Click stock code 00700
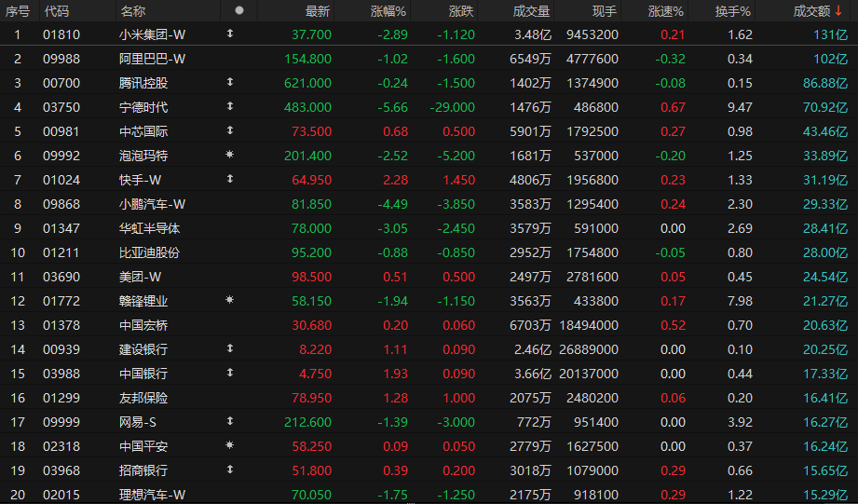The image size is (858, 504). (61, 83)
